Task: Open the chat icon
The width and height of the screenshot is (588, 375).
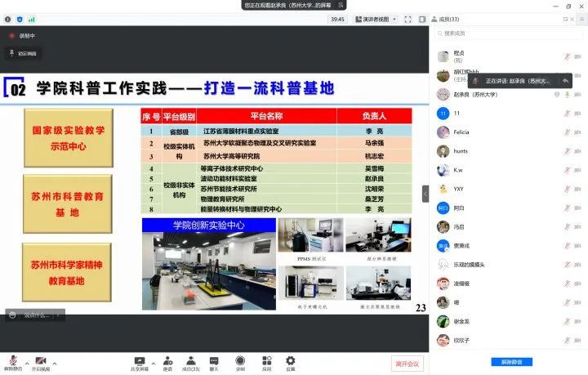Action: point(214,360)
